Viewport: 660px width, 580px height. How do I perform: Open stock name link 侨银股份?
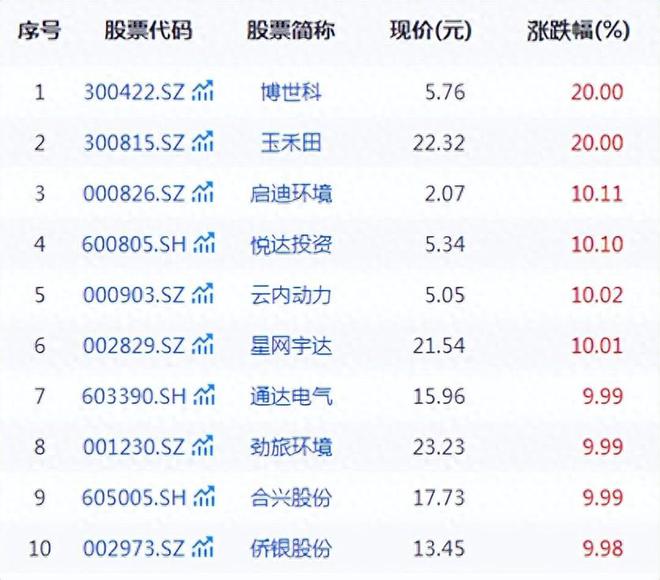coord(290,547)
